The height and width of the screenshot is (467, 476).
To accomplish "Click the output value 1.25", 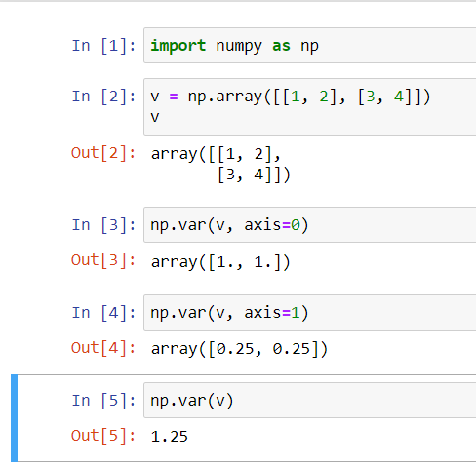I will click(170, 437).
